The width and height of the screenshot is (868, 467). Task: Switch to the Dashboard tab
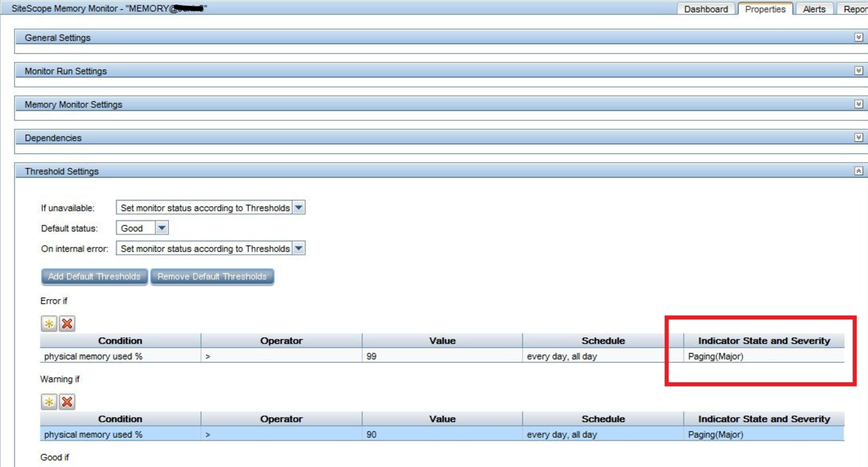pos(706,8)
